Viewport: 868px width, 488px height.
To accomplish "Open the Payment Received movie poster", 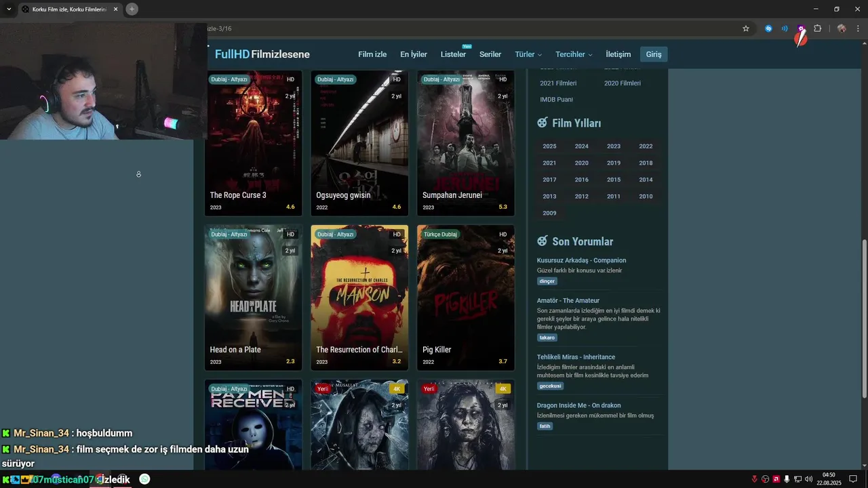I will click(x=253, y=425).
